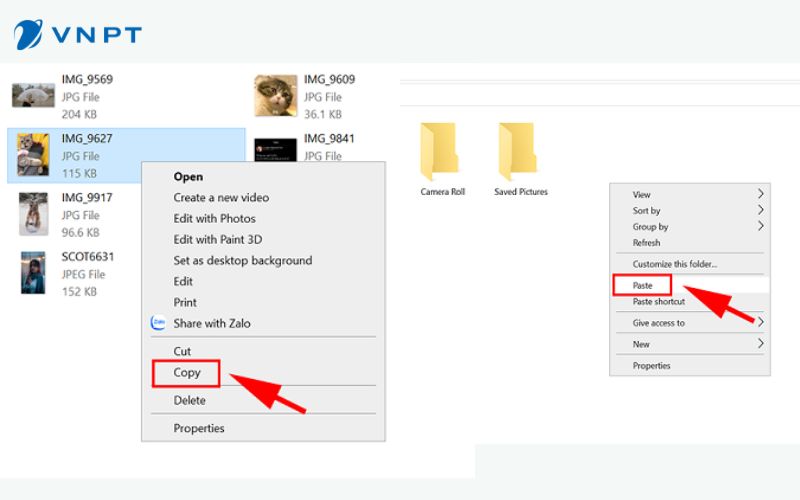Select the IMG_9569 thumbnail

tap(33, 95)
